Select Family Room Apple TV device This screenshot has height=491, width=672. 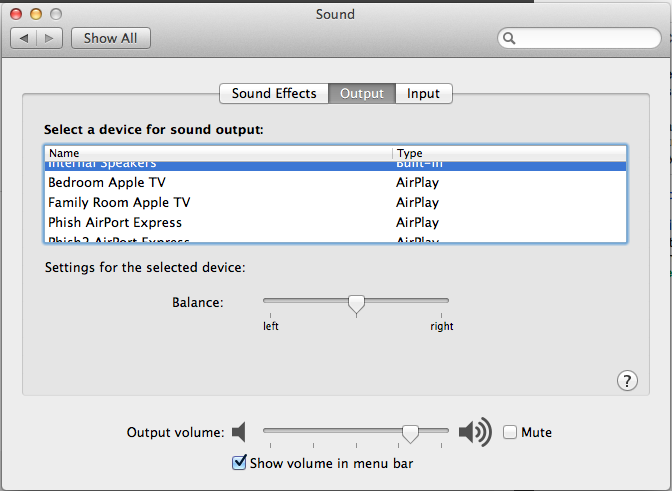336,202
